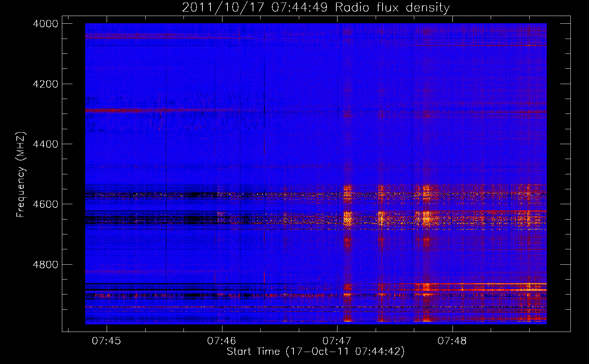Select the 4800 frequency axis label
The image size is (589, 364).
(46, 264)
